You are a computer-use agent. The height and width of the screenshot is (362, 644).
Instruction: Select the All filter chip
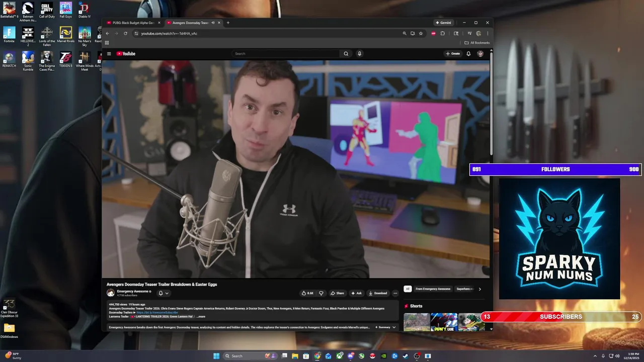tap(408, 289)
